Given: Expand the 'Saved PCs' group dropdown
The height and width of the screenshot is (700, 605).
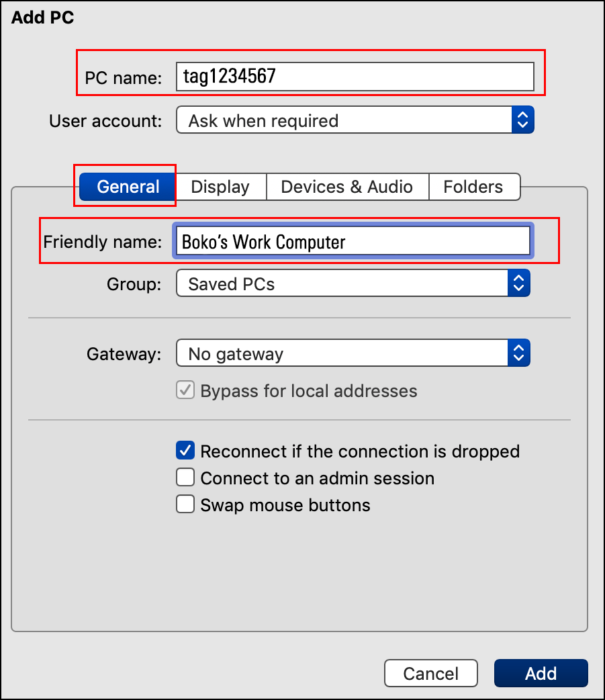Looking at the screenshot, I should 342,284.
